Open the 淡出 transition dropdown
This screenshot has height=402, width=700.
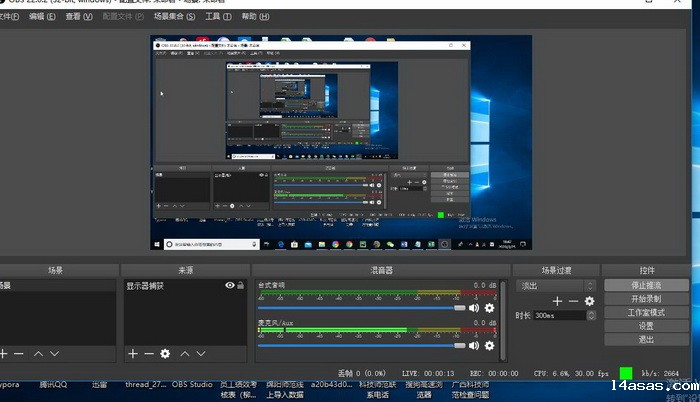tap(556, 285)
